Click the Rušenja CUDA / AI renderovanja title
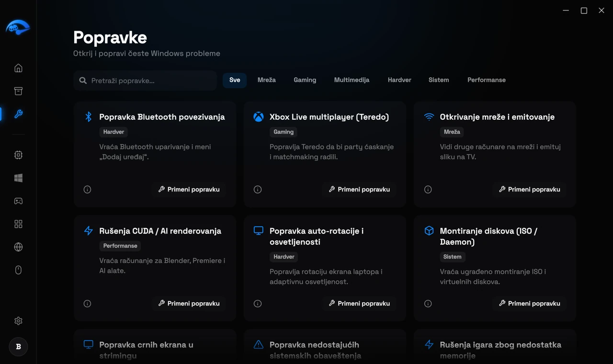Screen dimensions: 613x364 coord(160,231)
